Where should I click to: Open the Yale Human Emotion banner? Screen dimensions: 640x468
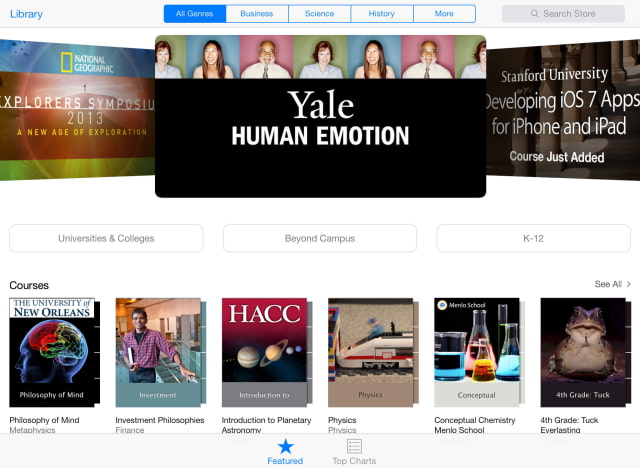(320, 116)
